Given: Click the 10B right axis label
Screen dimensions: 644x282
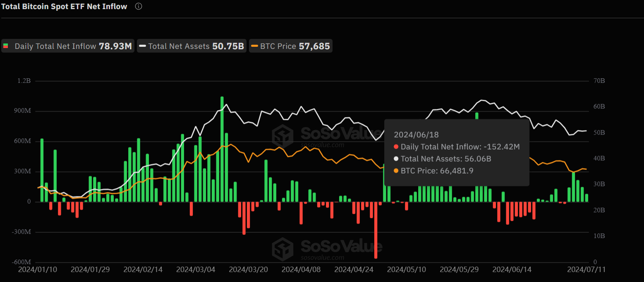Looking at the screenshot, I should 599,236.
